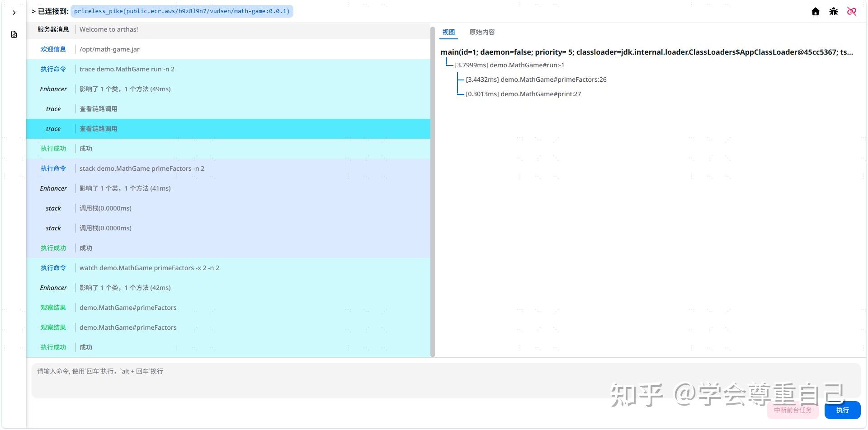Select the highlighted trace 查看链路调用 row
Viewport: 868px width, 430px height.
[x=228, y=129]
